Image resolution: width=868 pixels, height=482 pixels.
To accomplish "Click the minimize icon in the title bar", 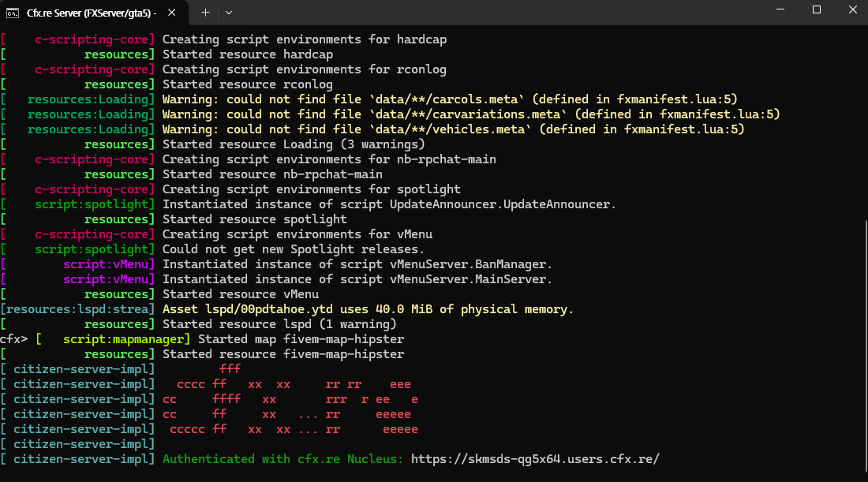I will pyautogui.click(x=780, y=9).
